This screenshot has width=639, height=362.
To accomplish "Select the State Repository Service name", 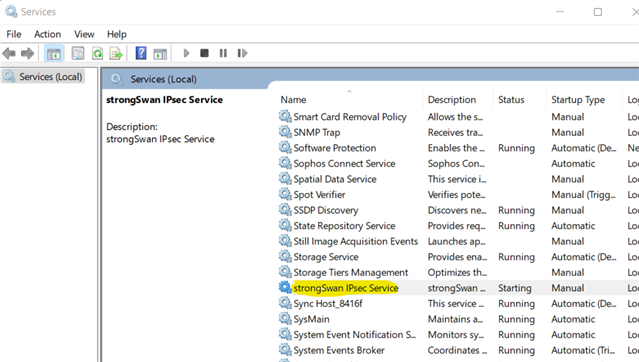I will pos(344,226).
